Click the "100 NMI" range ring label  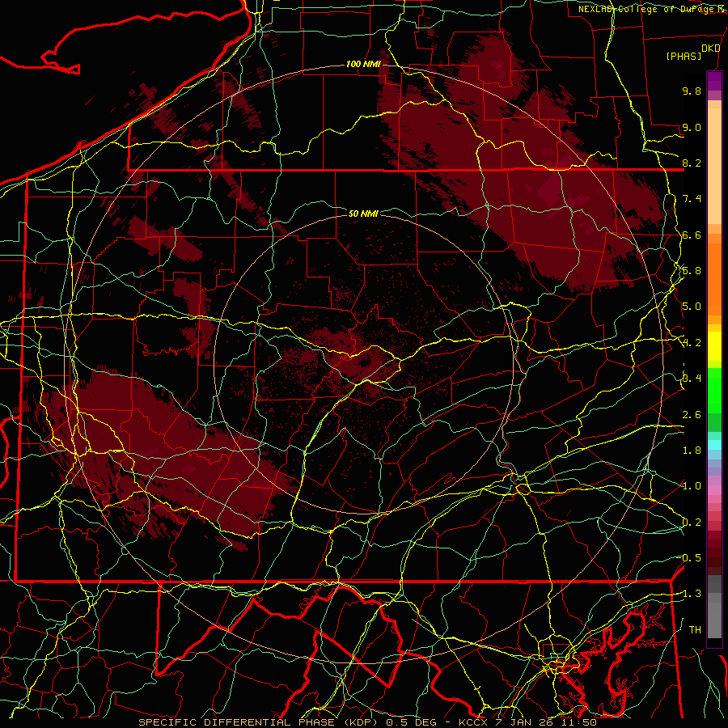coord(363,64)
